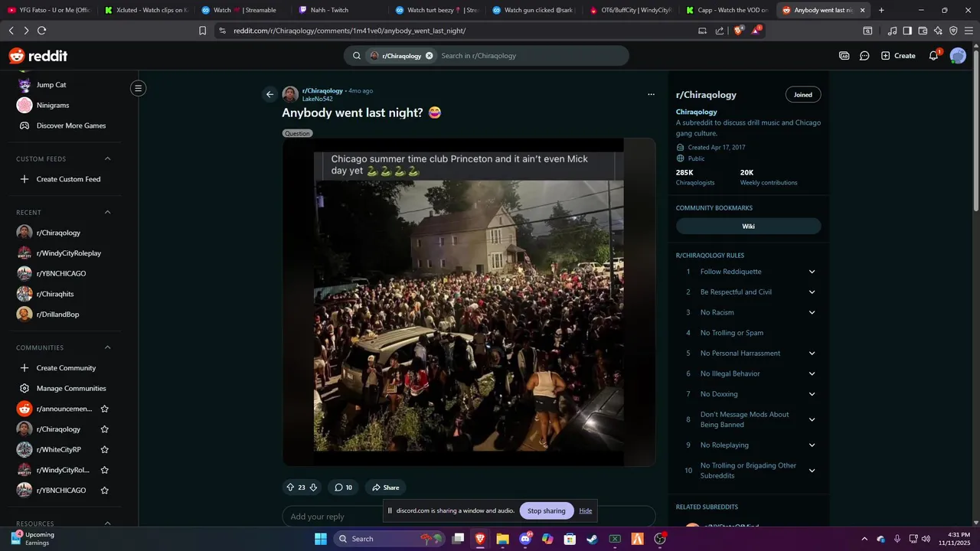The height and width of the screenshot is (551, 980).
Task: Bookmark this page with the bookmark icon
Action: (x=202, y=31)
